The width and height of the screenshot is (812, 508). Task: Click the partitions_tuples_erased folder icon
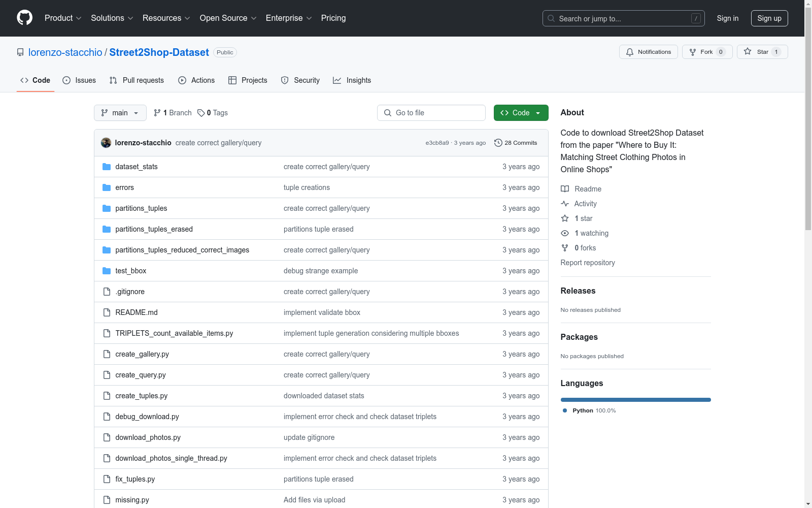[x=107, y=229]
